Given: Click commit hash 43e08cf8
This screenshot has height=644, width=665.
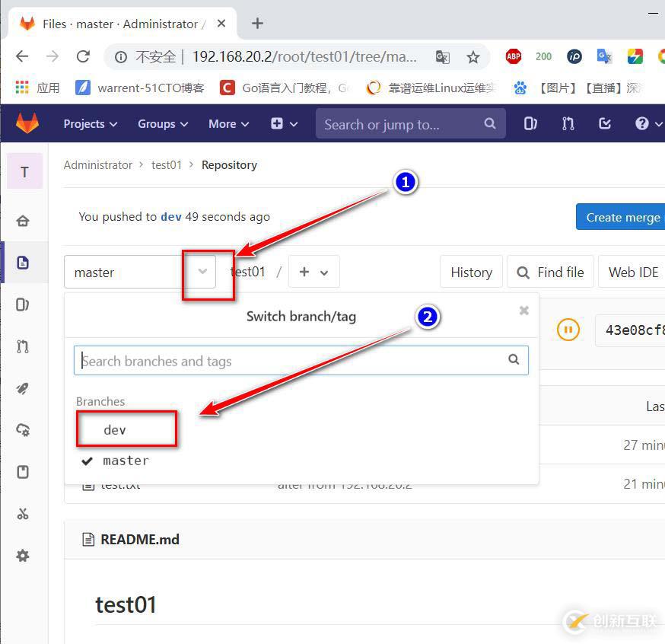Looking at the screenshot, I should (635, 330).
